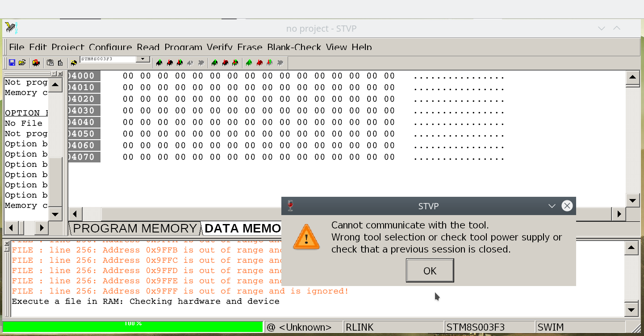The image size is (644, 336).
Task: Click the chevron in the STVP dialog title bar
Action: [552, 206]
